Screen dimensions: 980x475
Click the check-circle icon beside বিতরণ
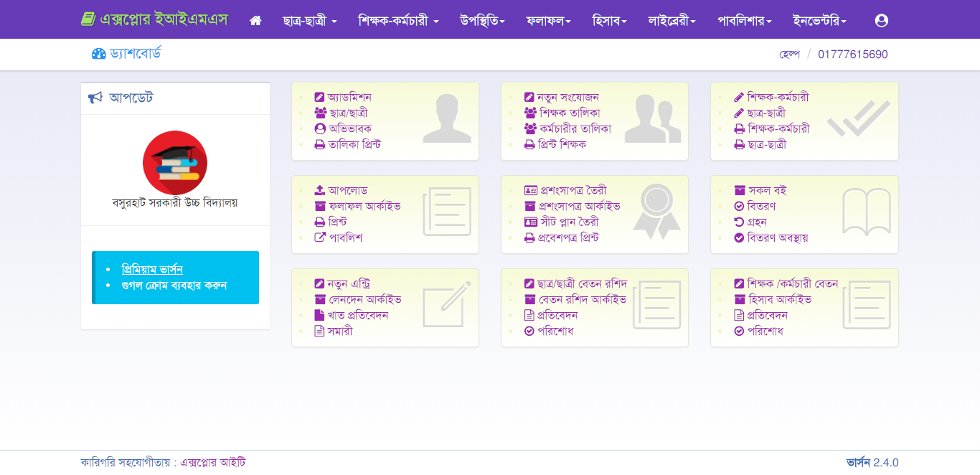pos(739,207)
